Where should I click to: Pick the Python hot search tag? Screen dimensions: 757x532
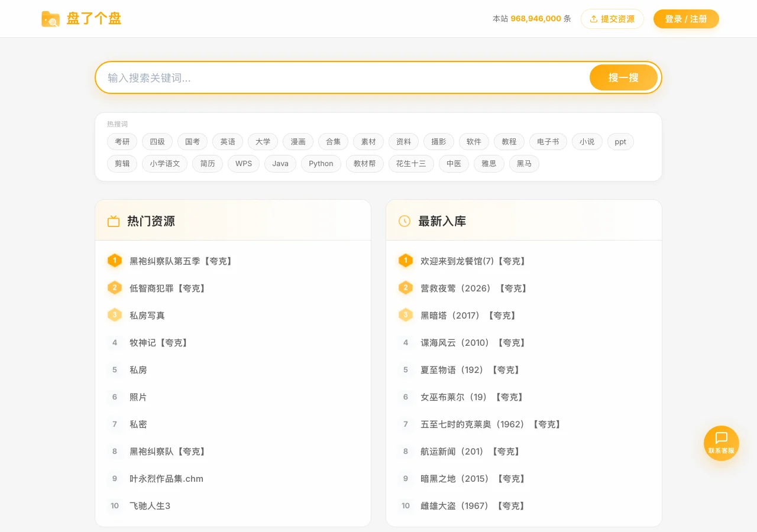pyautogui.click(x=321, y=164)
